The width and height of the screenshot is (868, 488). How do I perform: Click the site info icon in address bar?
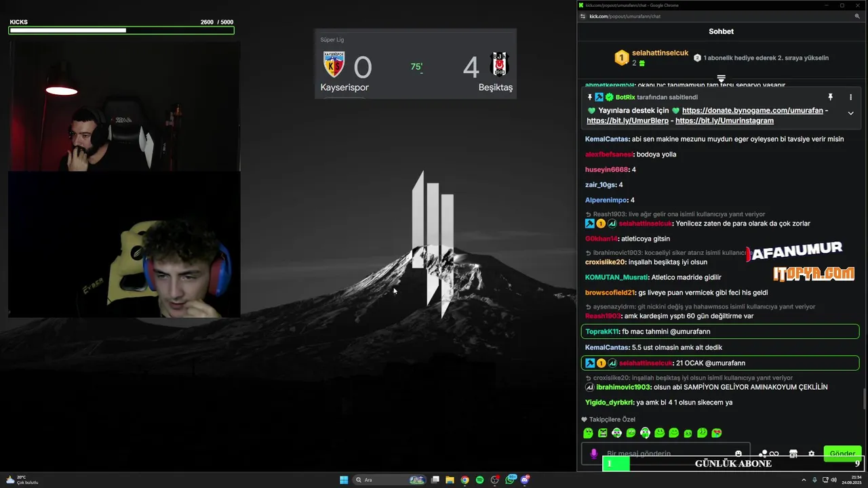click(583, 16)
